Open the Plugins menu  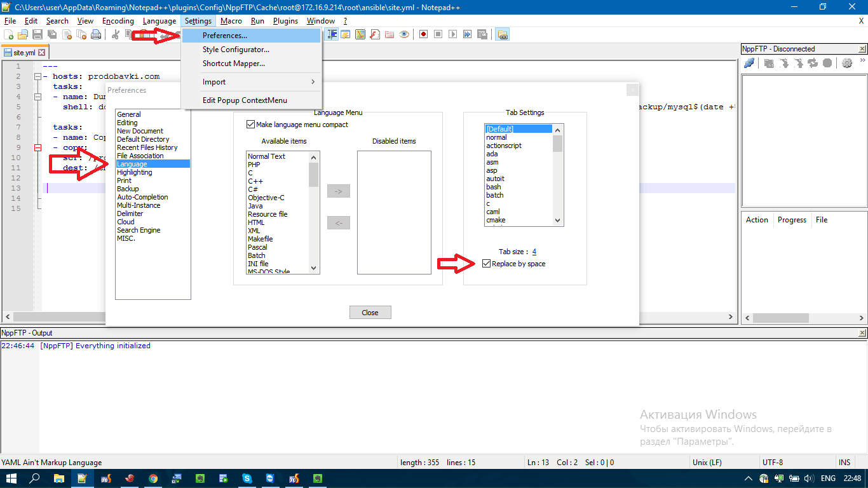tap(285, 21)
